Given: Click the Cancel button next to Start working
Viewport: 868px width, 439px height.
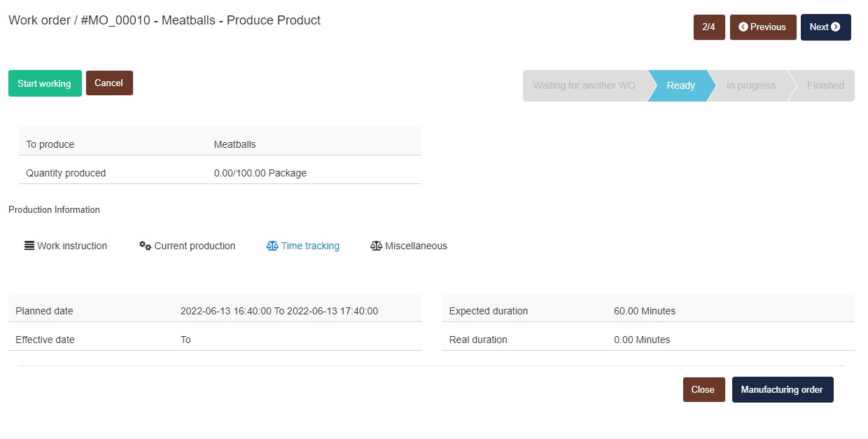Looking at the screenshot, I should (x=109, y=83).
